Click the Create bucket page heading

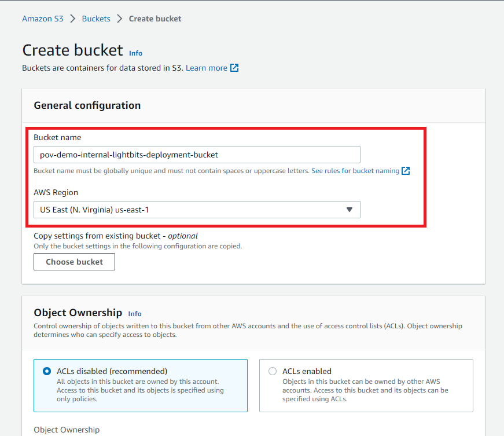(x=72, y=50)
